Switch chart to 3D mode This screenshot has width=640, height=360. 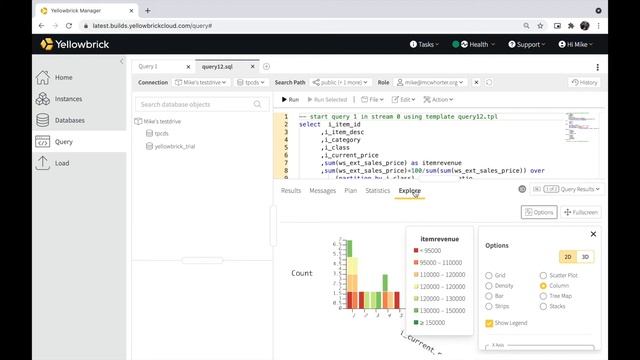pyautogui.click(x=585, y=257)
